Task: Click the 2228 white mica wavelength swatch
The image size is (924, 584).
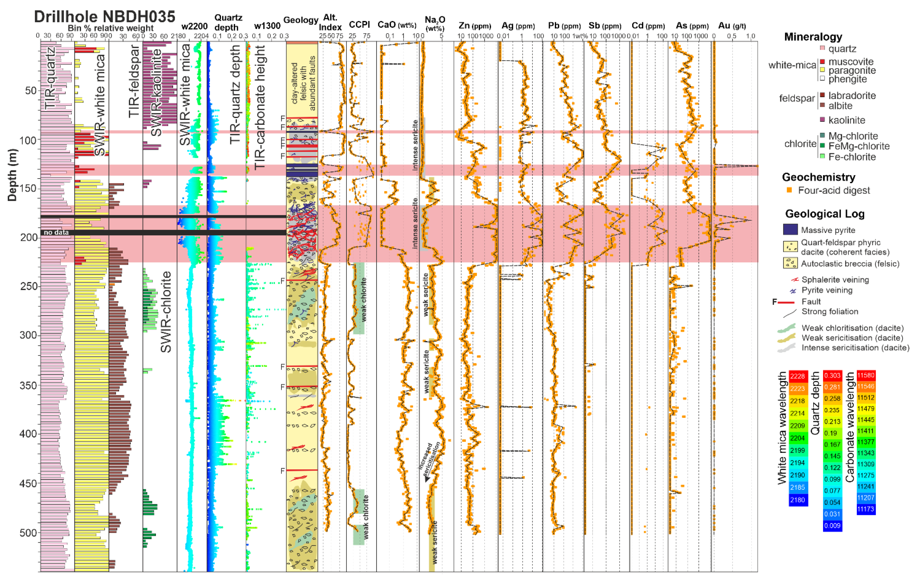Action: coord(798,376)
